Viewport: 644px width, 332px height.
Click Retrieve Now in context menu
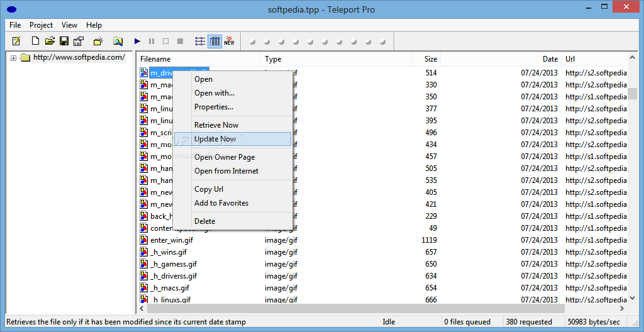233,125
